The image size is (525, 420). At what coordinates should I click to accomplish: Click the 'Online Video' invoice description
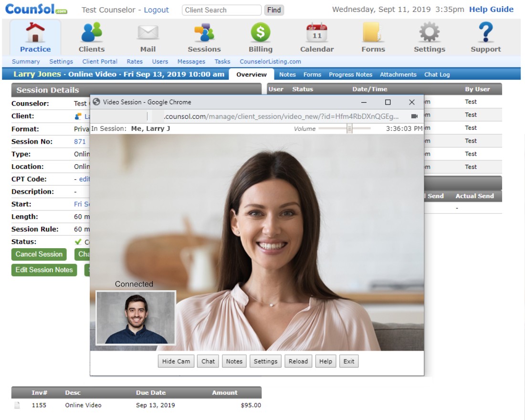pyautogui.click(x=83, y=405)
